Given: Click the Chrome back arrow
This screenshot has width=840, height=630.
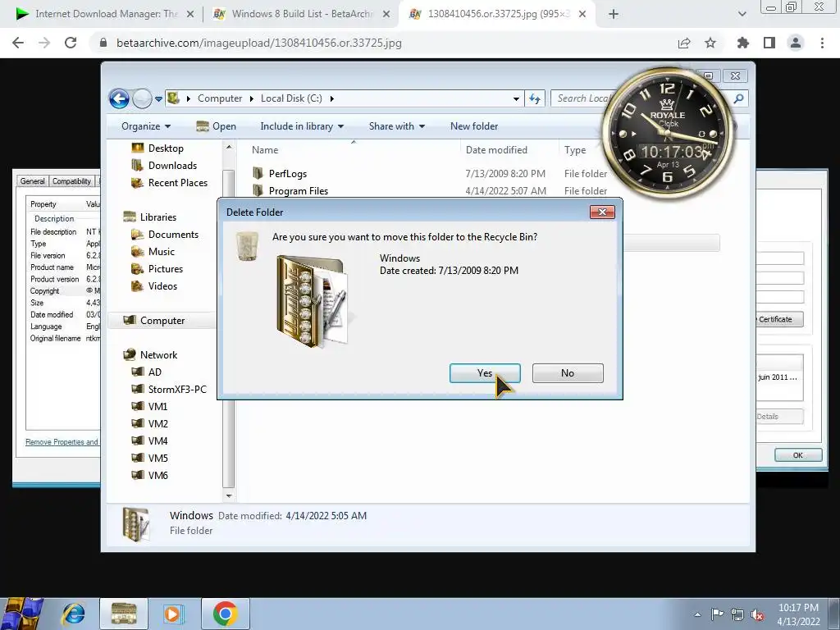Looking at the screenshot, I should point(18,43).
